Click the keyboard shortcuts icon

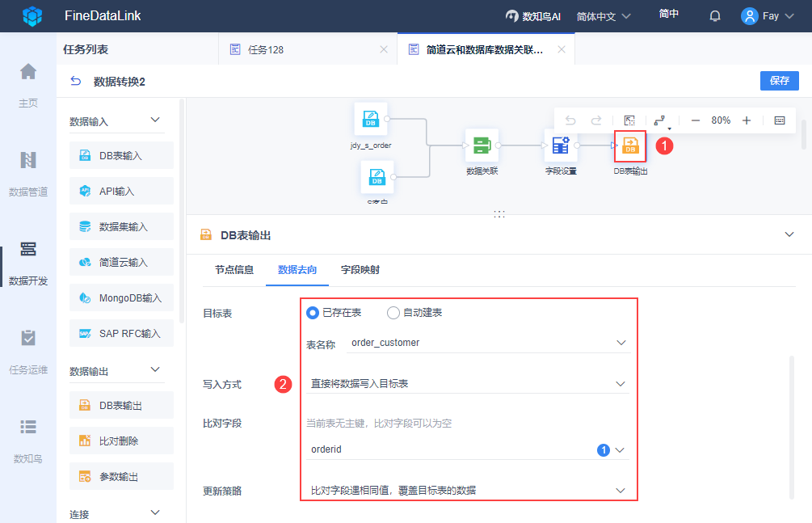coord(780,120)
